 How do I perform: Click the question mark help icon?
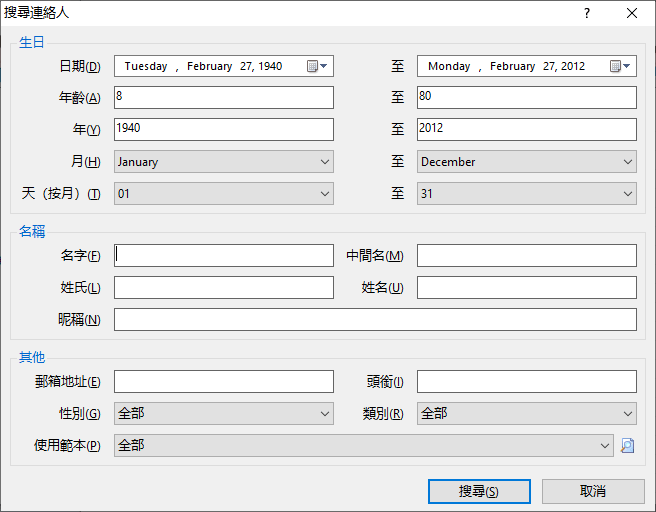pos(587,13)
